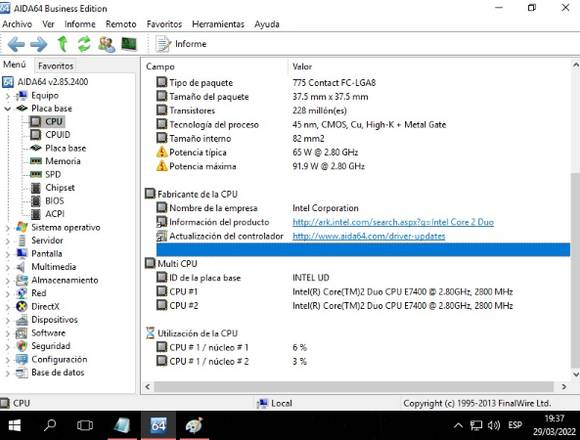This screenshot has height=440, width=580.
Task: Go forward with the blue right arrow
Action: pos(39,44)
